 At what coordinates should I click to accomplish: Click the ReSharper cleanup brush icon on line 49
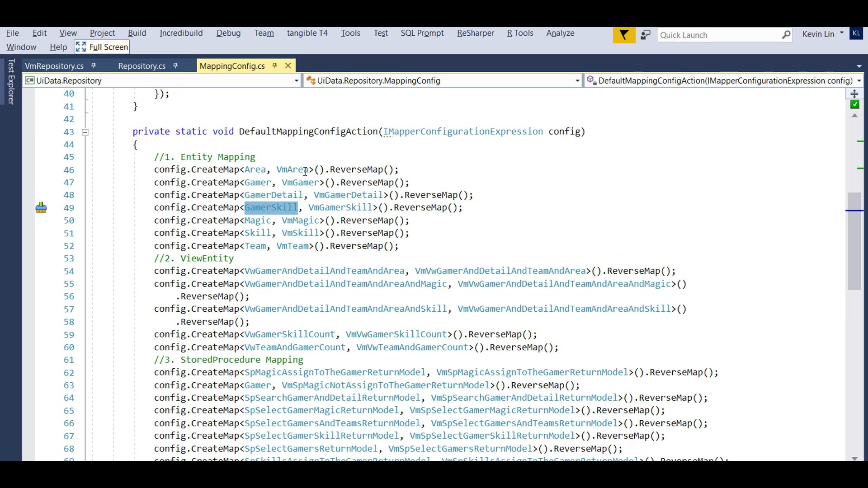tap(41, 208)
